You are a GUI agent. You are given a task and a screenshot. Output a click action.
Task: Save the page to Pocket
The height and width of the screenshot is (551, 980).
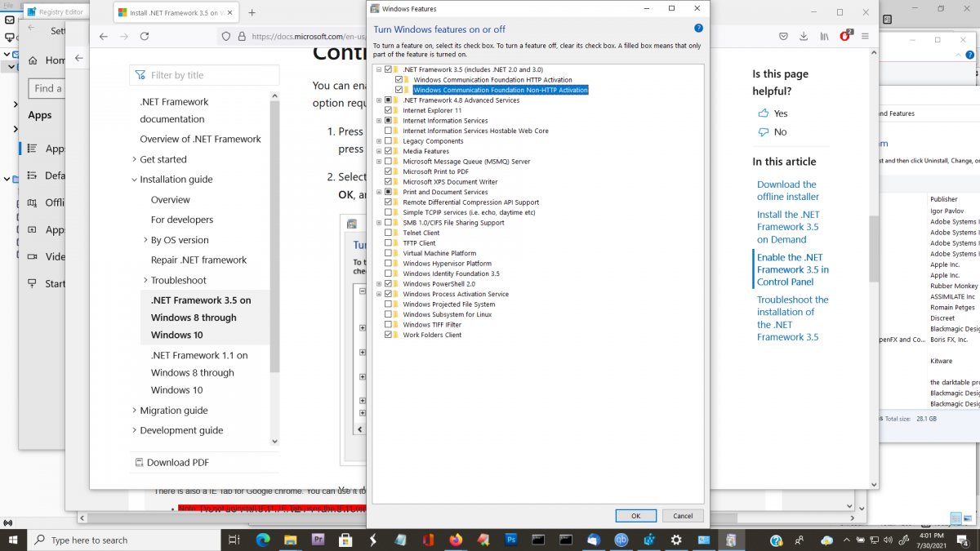(x=783, y=36)
